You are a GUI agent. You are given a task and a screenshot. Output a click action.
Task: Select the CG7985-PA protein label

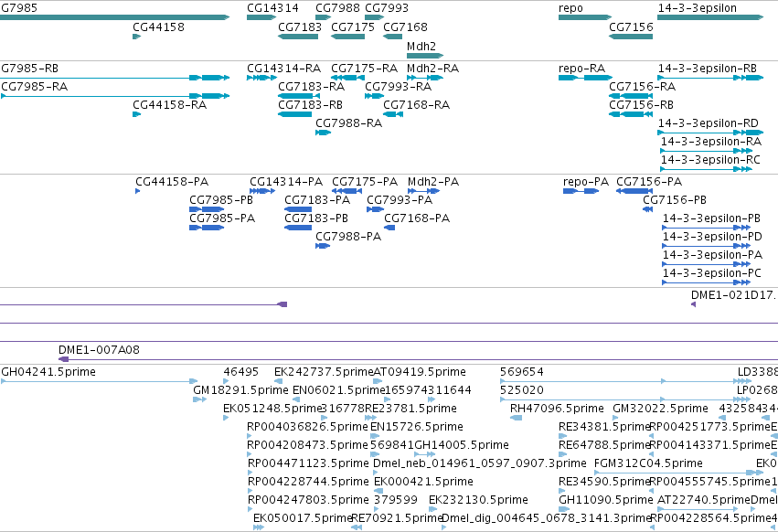coord(222,218)
